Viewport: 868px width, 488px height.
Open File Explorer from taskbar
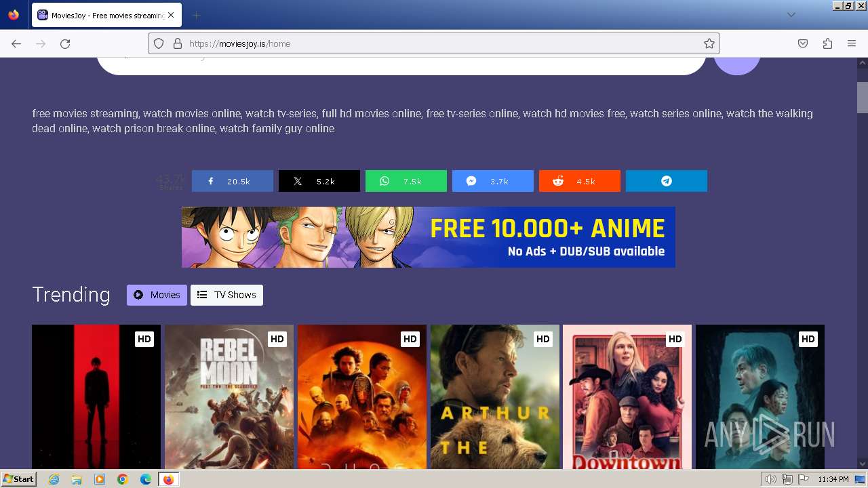77,479
